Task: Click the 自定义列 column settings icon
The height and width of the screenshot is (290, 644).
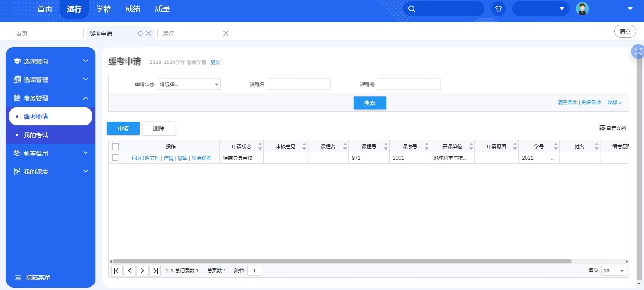Action: [602, 128]
